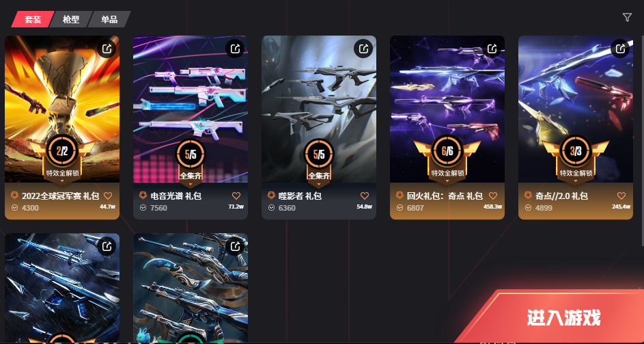Click share icon on 回火礼包:奇点 card
This screenshot has height=344, width=644.
click(x=492, y=49)
